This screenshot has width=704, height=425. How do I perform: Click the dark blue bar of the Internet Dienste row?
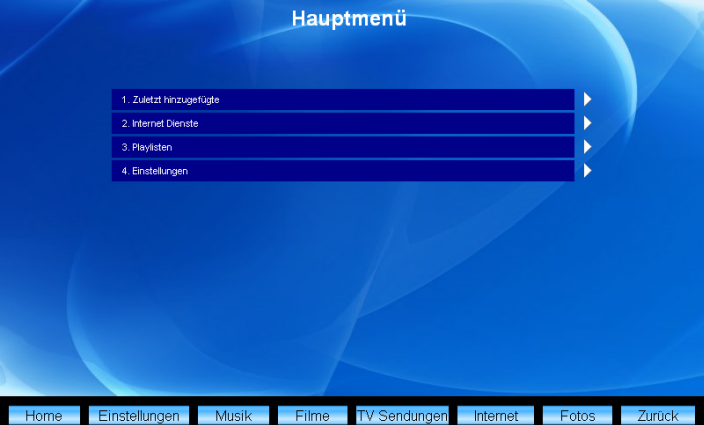coord(400,124)
